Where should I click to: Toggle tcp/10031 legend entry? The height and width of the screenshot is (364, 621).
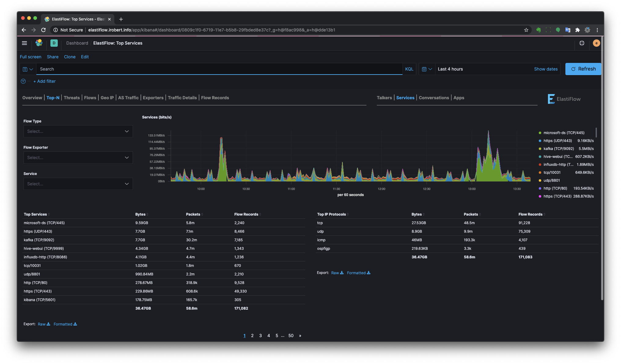[566, 173]
